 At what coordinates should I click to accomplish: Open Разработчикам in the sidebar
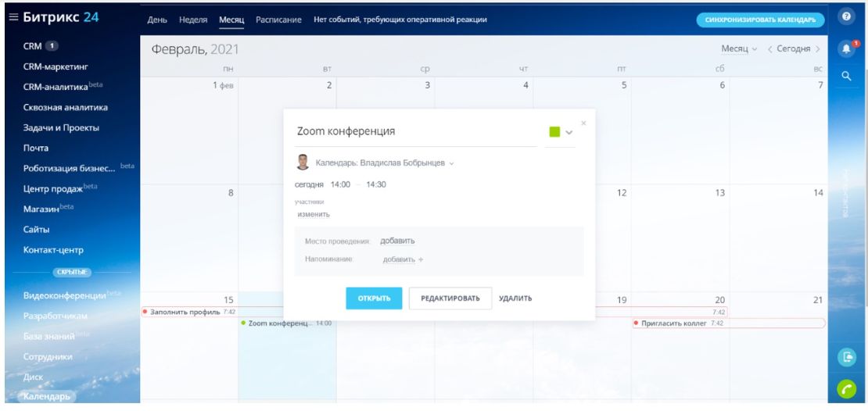[x=56, y=316]
